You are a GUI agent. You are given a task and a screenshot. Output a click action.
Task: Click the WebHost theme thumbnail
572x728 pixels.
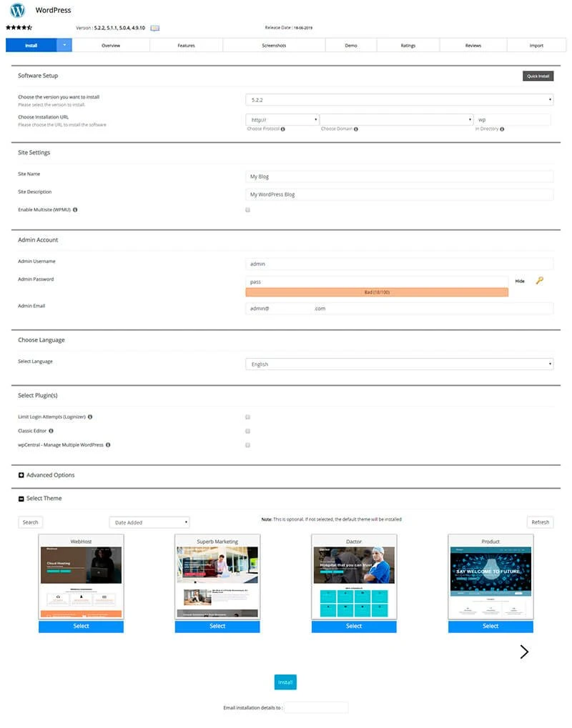[81, 582]
